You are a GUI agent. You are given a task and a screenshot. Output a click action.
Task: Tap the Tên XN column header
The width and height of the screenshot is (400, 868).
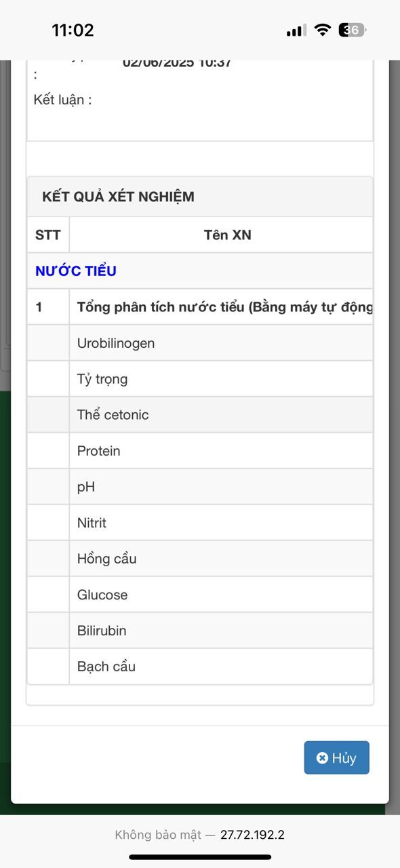coord(228,235)
